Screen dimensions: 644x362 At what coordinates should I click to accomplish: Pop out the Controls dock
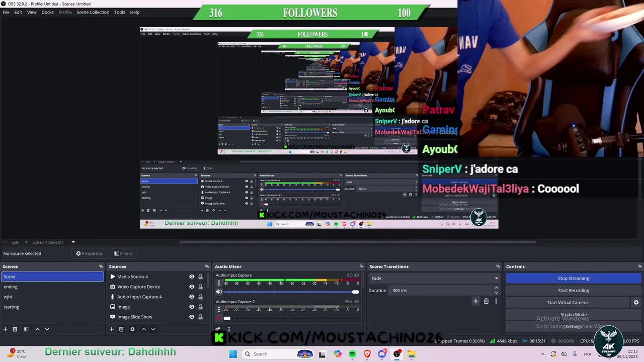point(640,266)
